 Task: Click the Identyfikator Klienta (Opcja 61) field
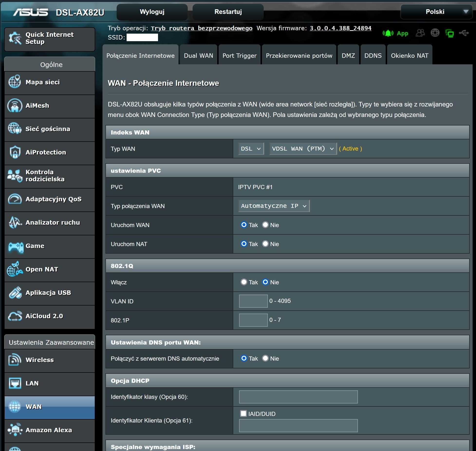tap(298, 425)
